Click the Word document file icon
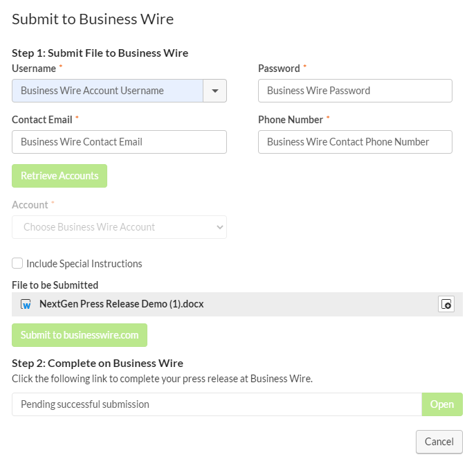 pos(26,304)
